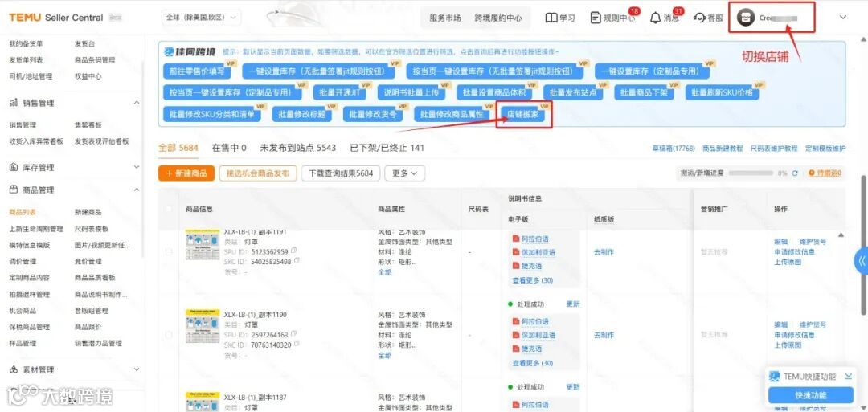The width and height of the screenshot is (868, 412).
Task: Collapse the 销售管理 sidebar section
Action: pos(137,103)
